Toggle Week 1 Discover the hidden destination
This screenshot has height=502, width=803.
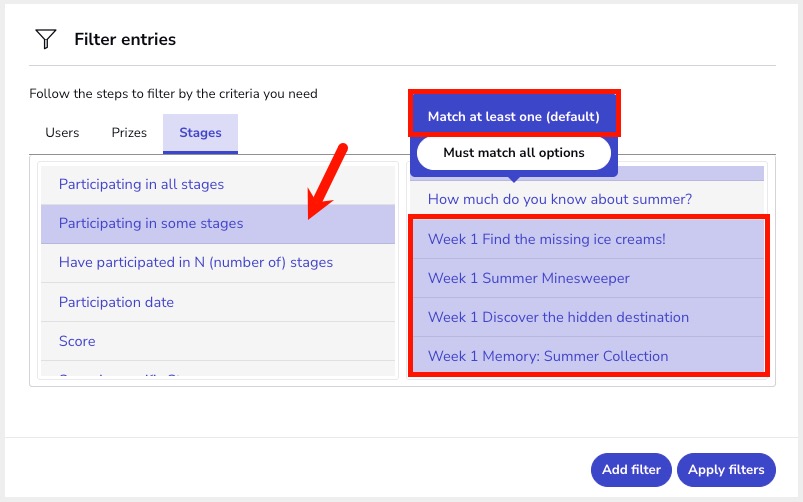point(558,317)
